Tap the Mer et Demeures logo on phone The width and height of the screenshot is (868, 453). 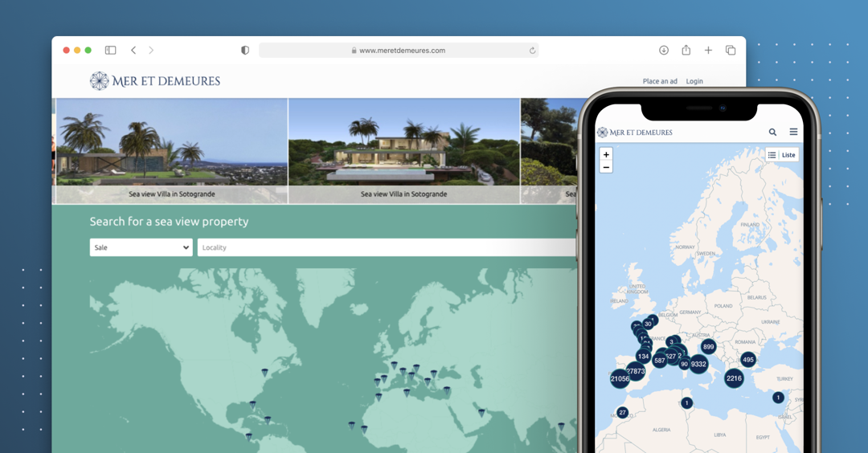coord(635,133)
